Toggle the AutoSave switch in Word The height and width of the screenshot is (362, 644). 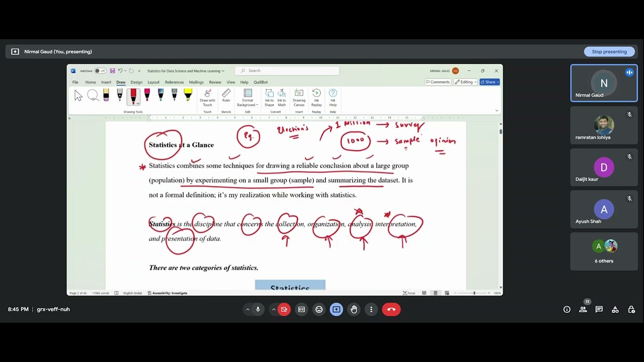point(100,71)
